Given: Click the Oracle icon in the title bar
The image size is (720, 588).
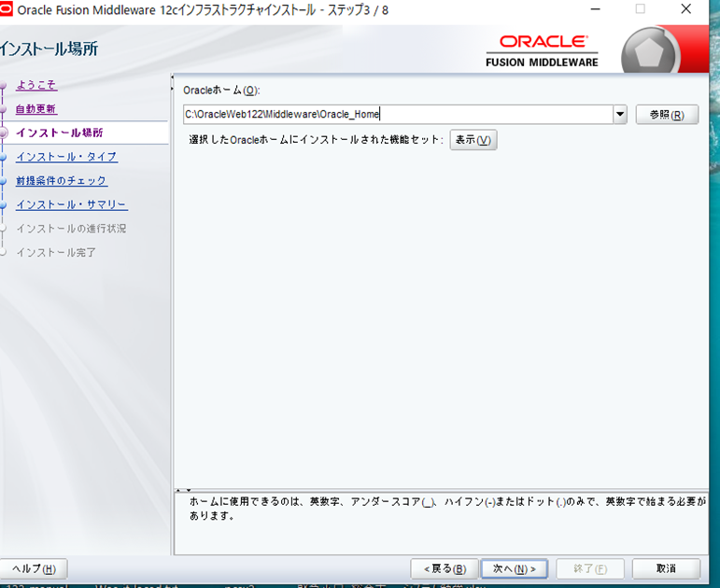Looking at the screenshot, I should [7, 9].
